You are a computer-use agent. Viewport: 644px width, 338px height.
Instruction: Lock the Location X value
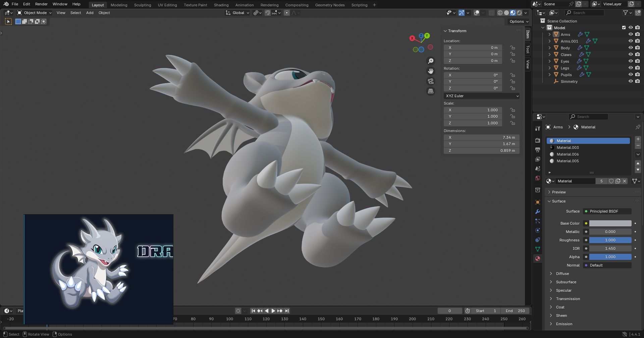(x=513, y=48)
